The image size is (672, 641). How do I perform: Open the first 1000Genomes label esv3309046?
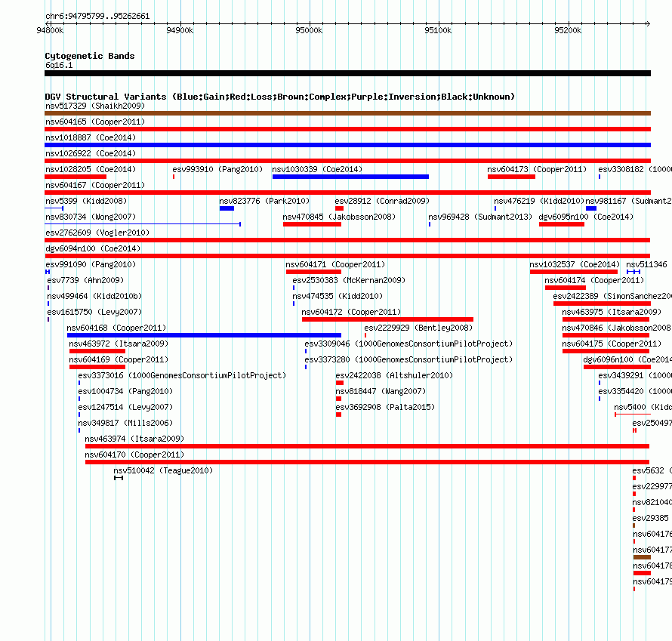[x=408, y=344]
